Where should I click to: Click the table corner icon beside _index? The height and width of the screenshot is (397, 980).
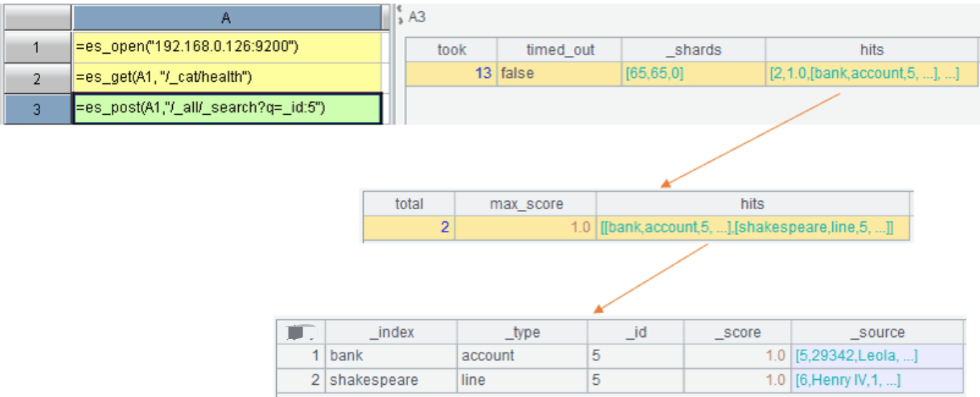tap(301, 333)
